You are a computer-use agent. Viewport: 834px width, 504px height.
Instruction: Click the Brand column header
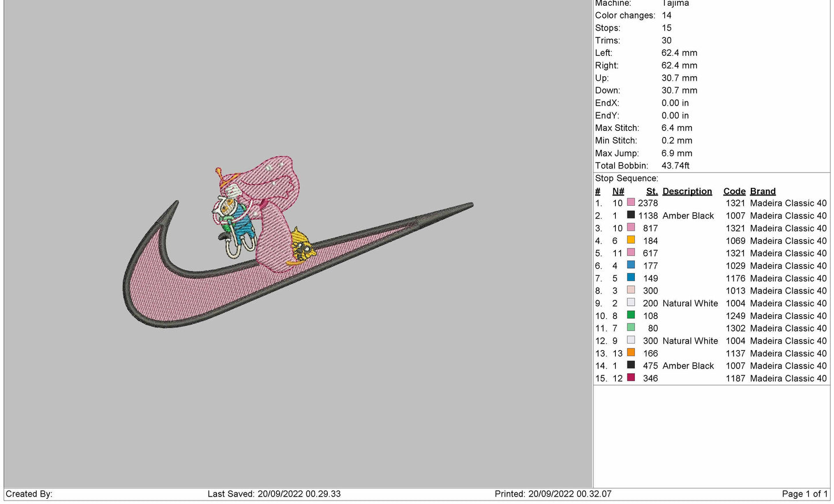(762, 191)
